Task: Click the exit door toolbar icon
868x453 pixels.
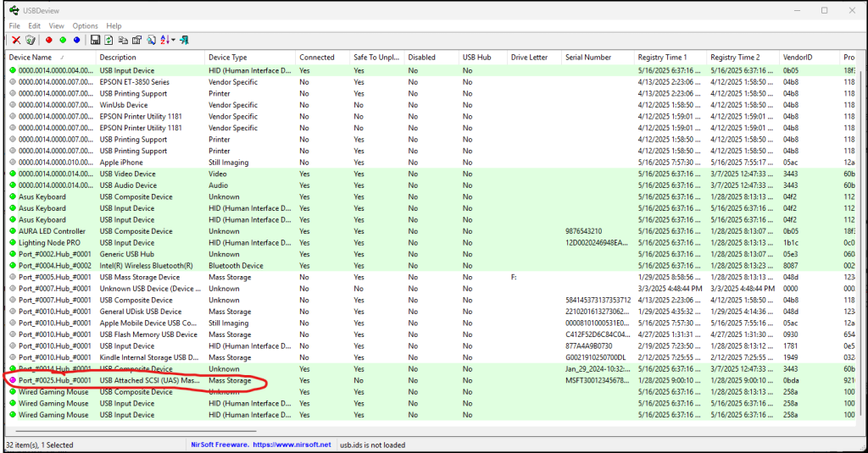Action: pos(184,40)
